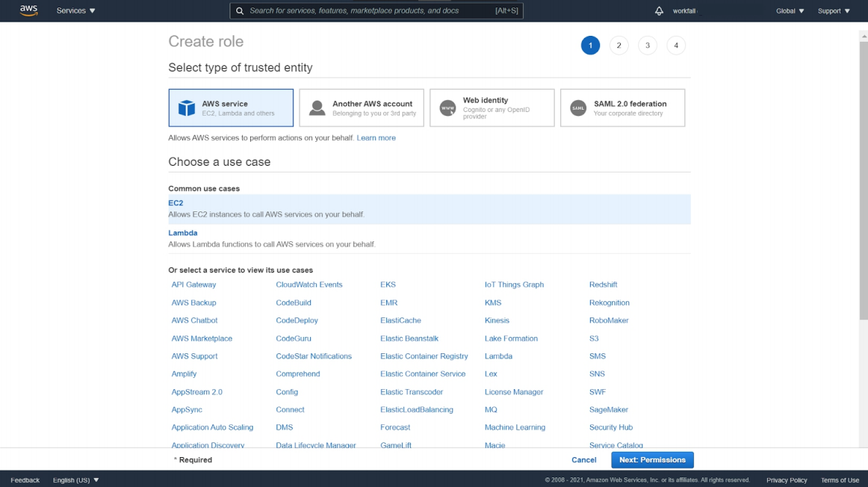
Task: Open the Services dropdown menu
Action: (x=76, y=10)
